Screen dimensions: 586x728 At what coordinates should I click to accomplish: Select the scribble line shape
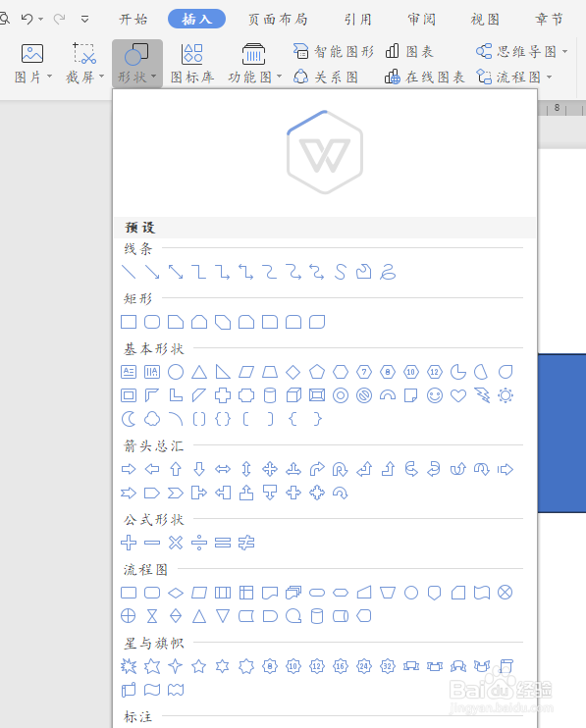(388, 272)
